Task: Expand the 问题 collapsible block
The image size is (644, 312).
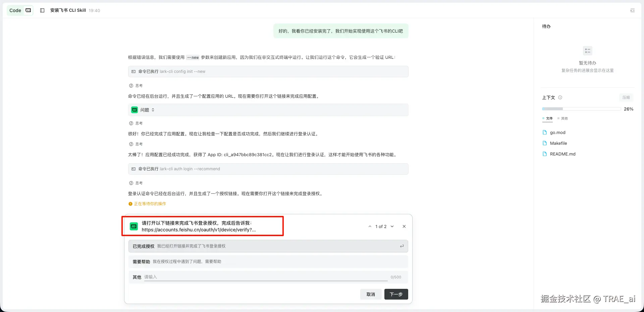Action: 268,110
